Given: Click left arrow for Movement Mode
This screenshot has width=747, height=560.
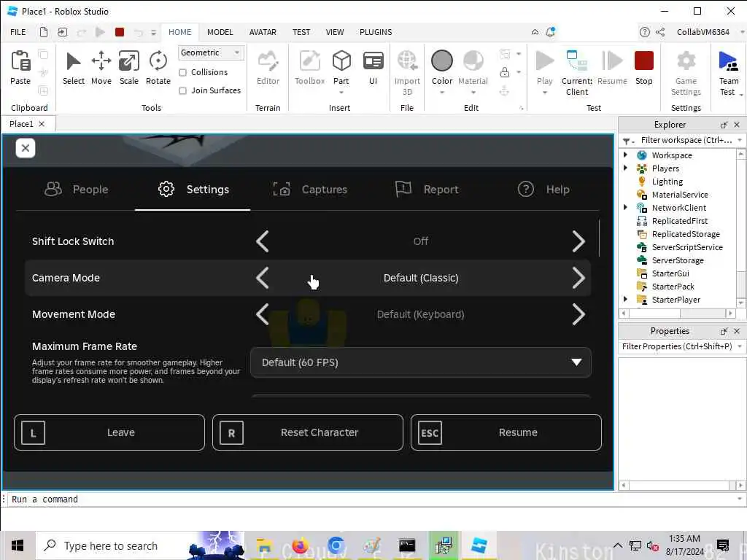Looking at the screenshot, I should [263, 314].
